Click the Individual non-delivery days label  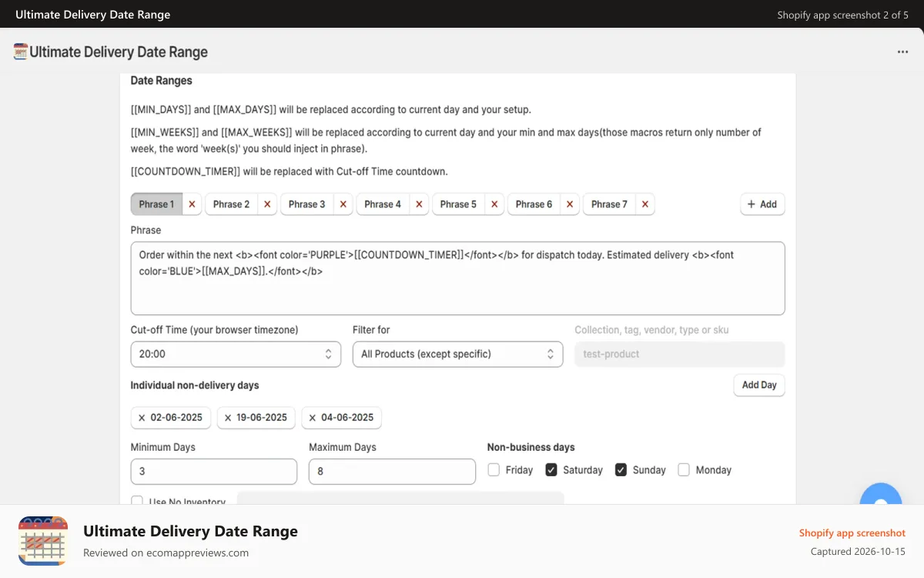pos(195,385)
